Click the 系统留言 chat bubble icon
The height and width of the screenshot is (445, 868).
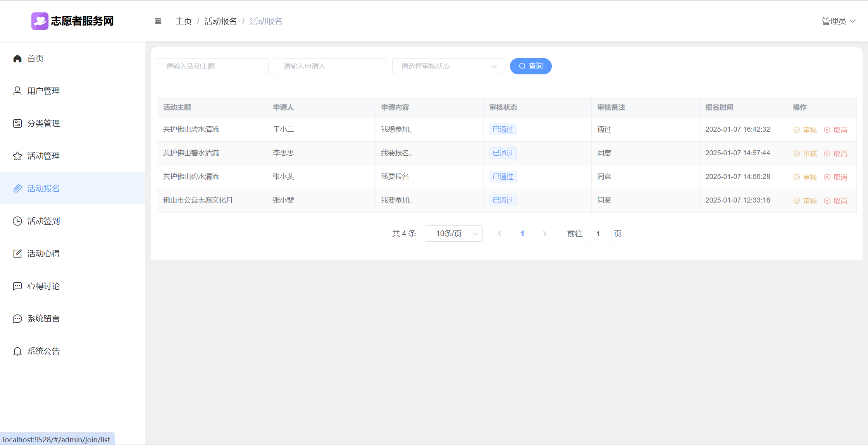point(17,319)
